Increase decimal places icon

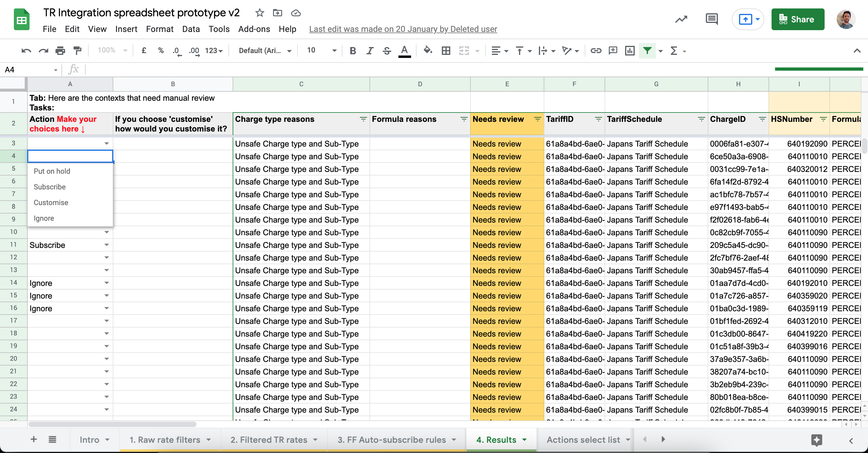(194, 51)
